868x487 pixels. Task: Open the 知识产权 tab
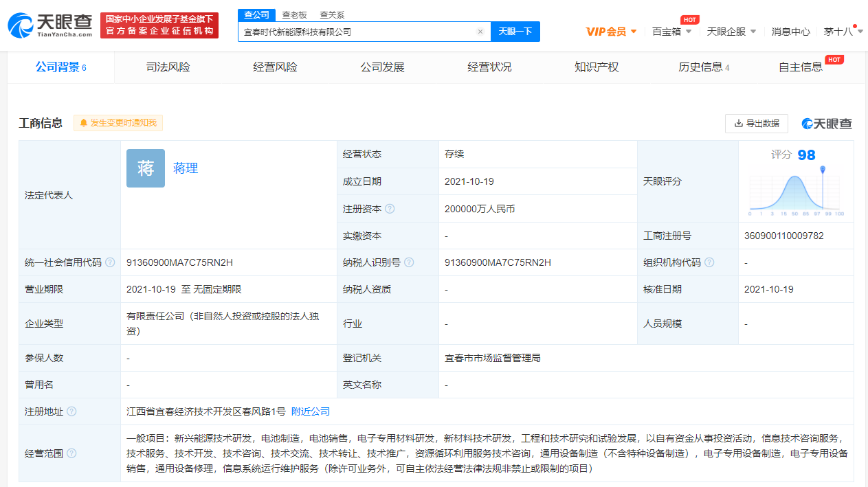(597, 67)
